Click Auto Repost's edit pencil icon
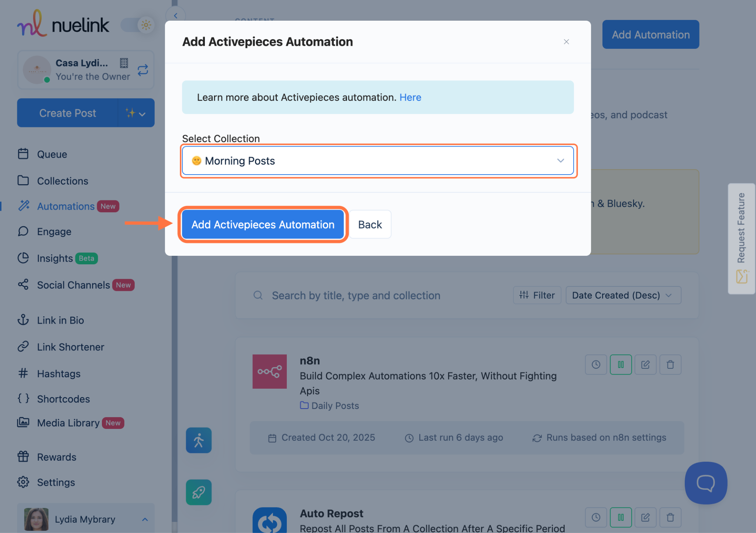The width and height of the screenshot is (756, 533). click(645, 517)
